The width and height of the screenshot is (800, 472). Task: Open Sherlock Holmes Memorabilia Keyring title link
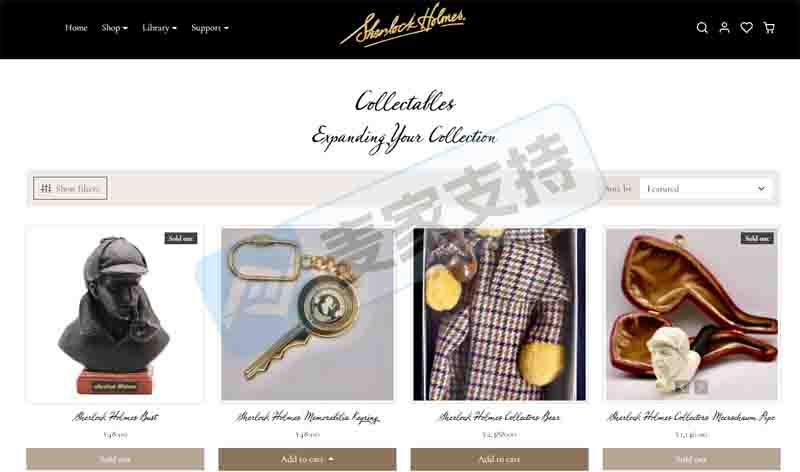307,417
